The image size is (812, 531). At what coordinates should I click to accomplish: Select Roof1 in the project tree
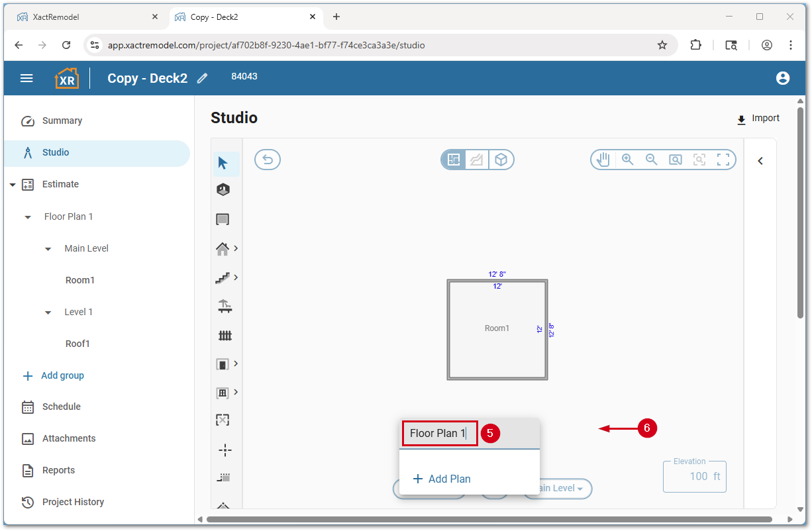pyautogui.click(x=77, y=344)
